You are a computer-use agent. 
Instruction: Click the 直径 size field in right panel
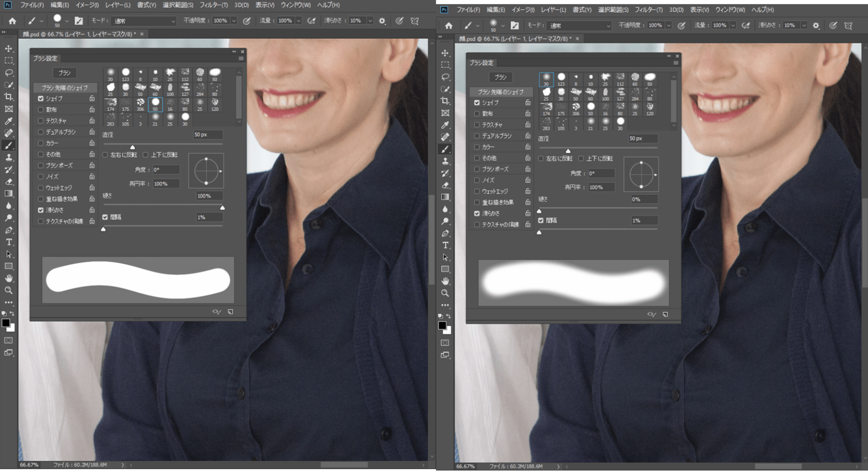click(643, 139)
